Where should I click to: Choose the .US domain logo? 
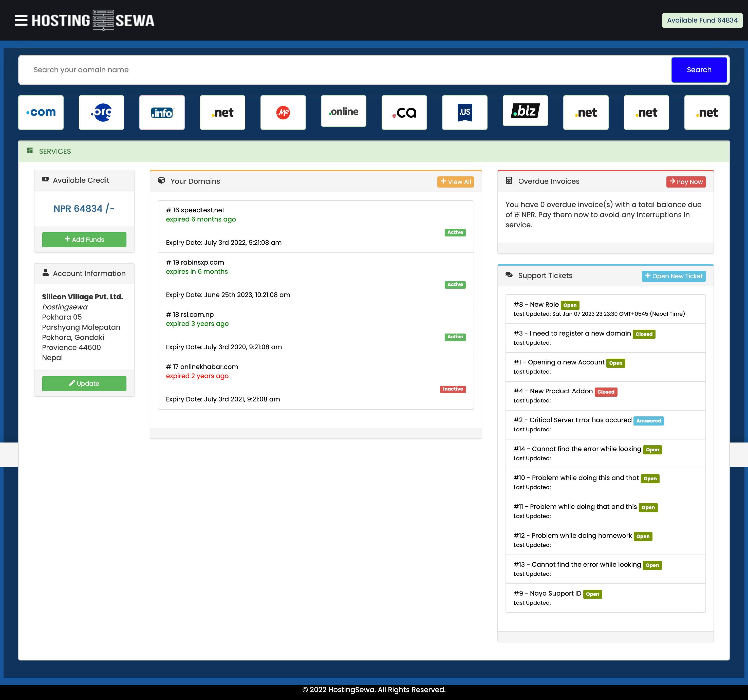point(465,112)
